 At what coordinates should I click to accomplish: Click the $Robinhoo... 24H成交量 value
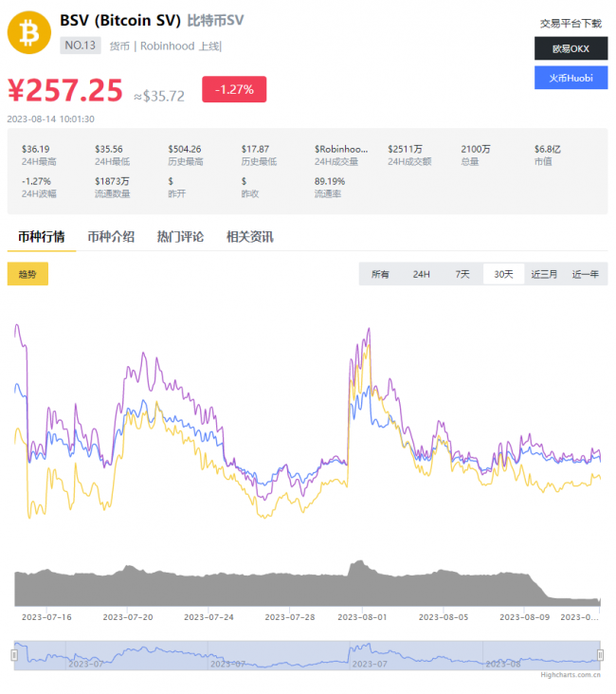coord(341,149)
